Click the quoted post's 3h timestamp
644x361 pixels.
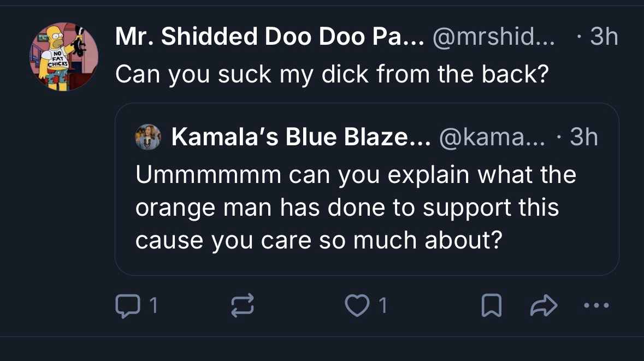tap(583, 138)
